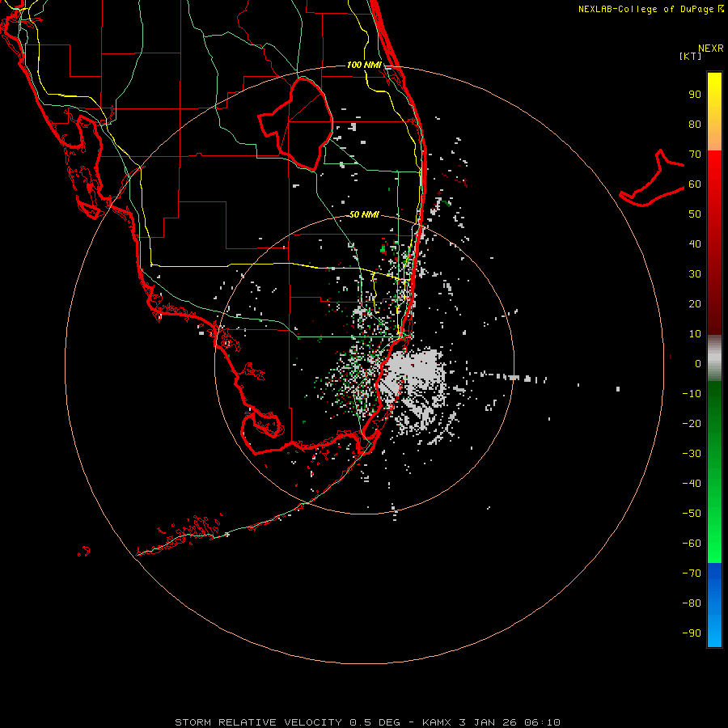This screenshot has height=728, width=728.
Task: Click the red island outline east of ring
Action: click(x=652, y=178)
